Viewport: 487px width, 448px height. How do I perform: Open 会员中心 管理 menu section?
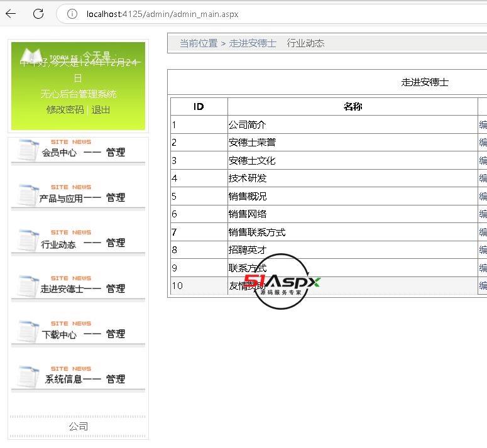click(79, 151)
